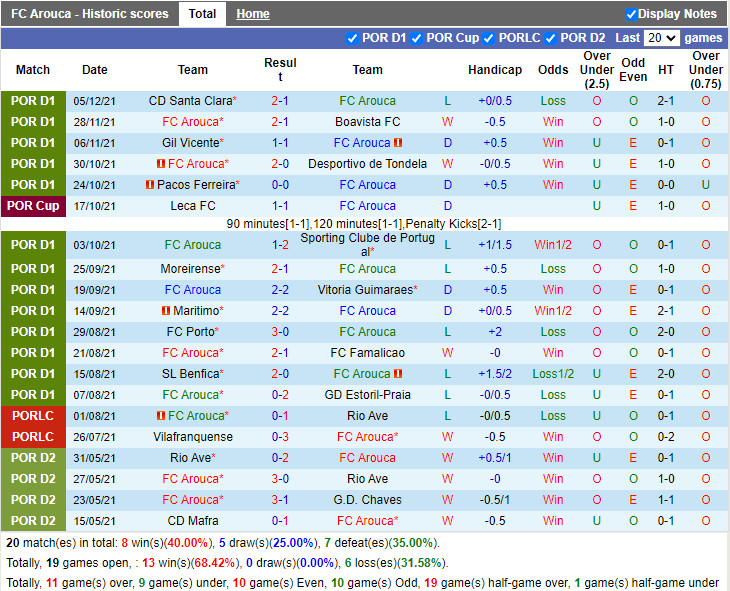Select FC Famalicao team name
Viewport: 730px width, 591px height.
(x=367, y=353)
